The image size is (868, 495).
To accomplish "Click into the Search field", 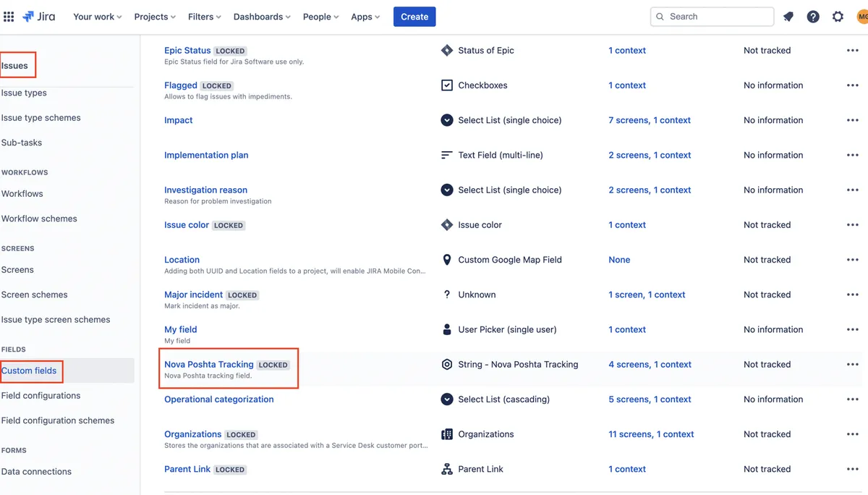I will [712, 17].
